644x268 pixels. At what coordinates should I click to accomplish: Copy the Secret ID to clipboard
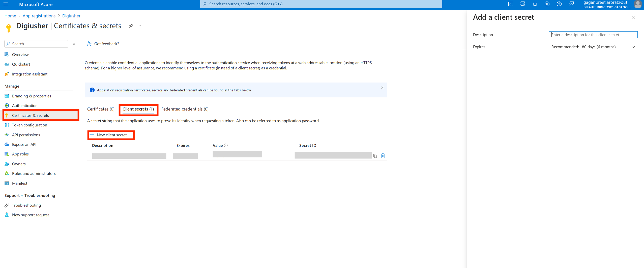375,156
